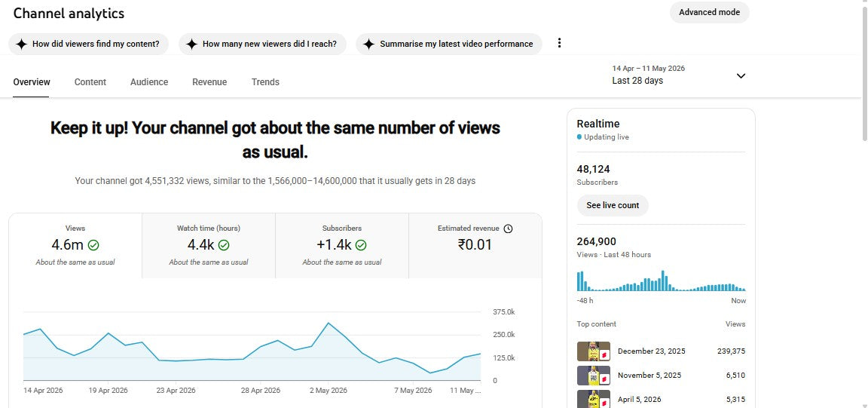Select the Views metric card
Image resolution: width=868 pixels, height=408 pixels.
75,246
